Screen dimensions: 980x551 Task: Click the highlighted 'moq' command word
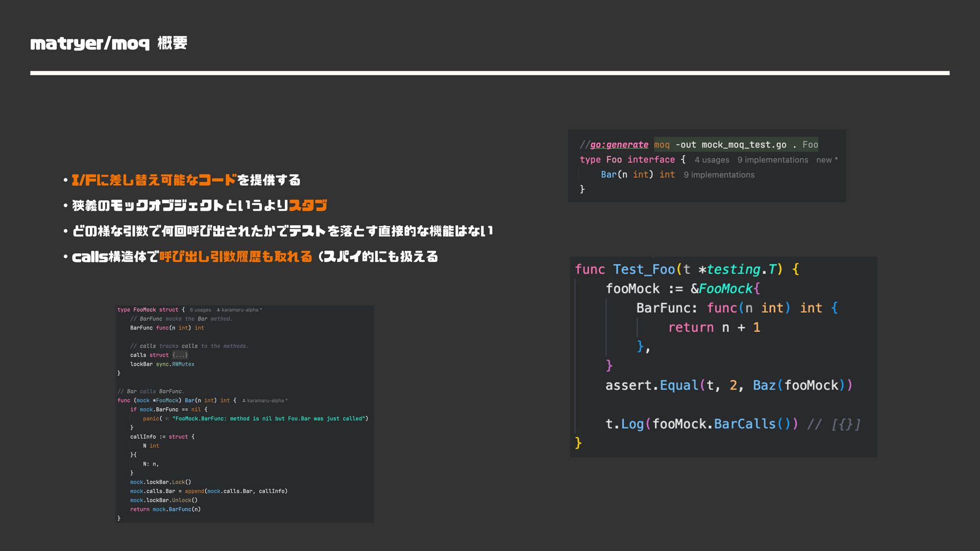[x=661, y=144]
